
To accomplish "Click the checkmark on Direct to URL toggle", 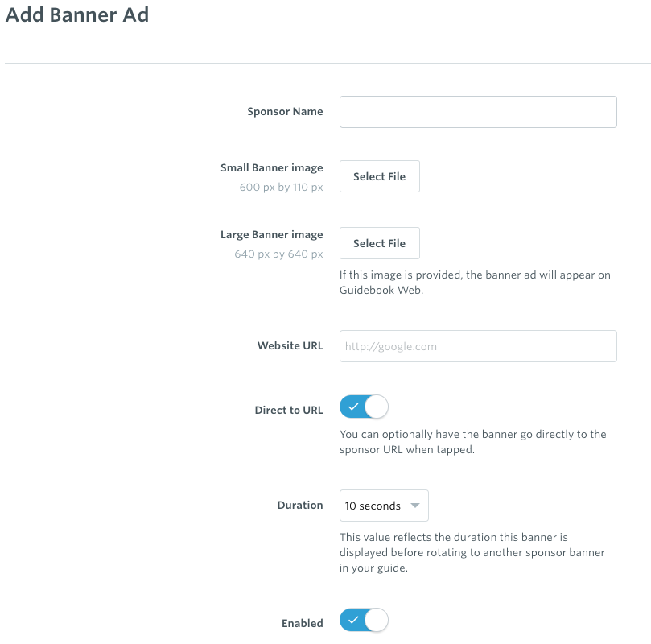I will (353, 407).
